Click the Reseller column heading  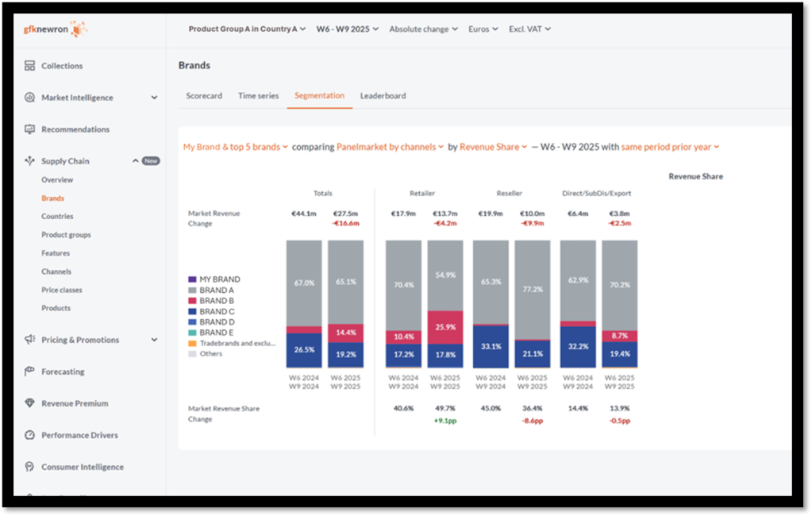[509, 193]
